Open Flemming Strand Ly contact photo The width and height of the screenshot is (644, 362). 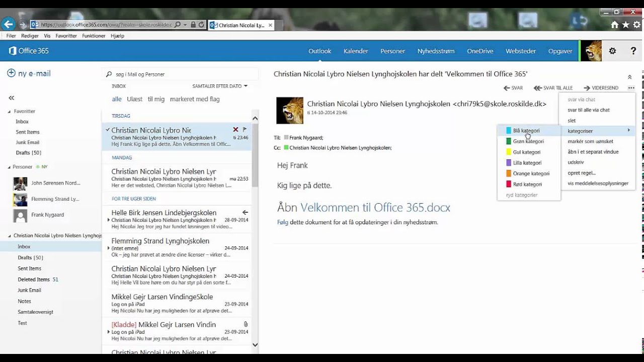coord(20,199)
